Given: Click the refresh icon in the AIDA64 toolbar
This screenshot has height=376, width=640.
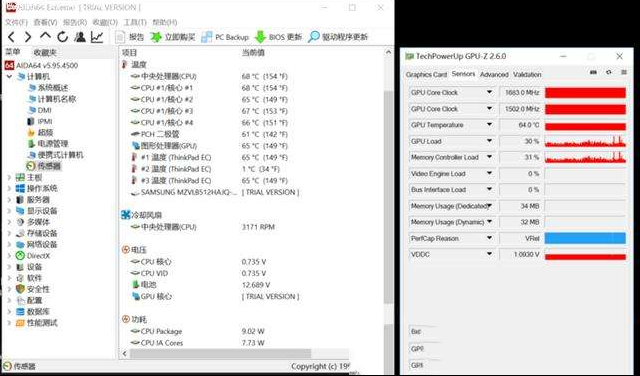Looking at the screenshot, I should [x=62, y=37].
